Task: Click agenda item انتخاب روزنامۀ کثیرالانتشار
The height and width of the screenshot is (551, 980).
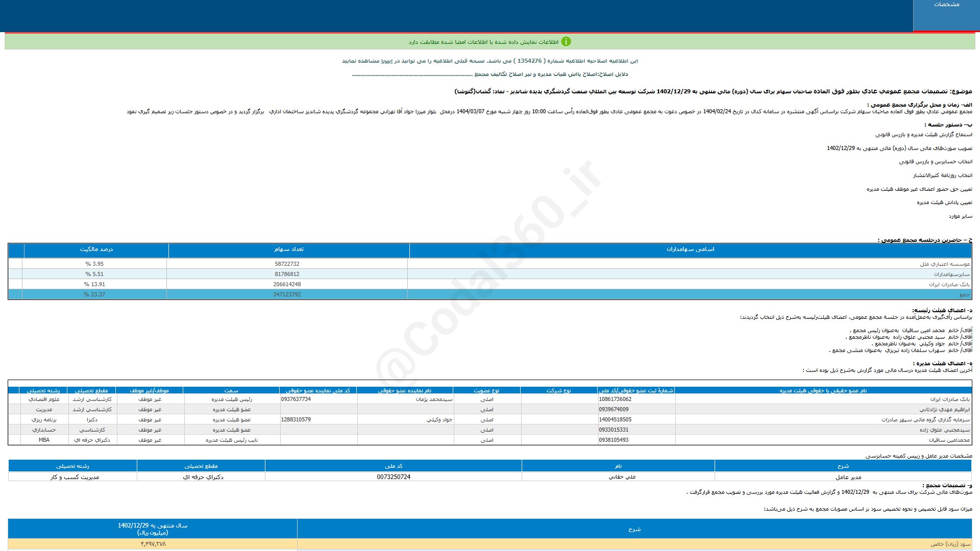Action: (942, 176)
